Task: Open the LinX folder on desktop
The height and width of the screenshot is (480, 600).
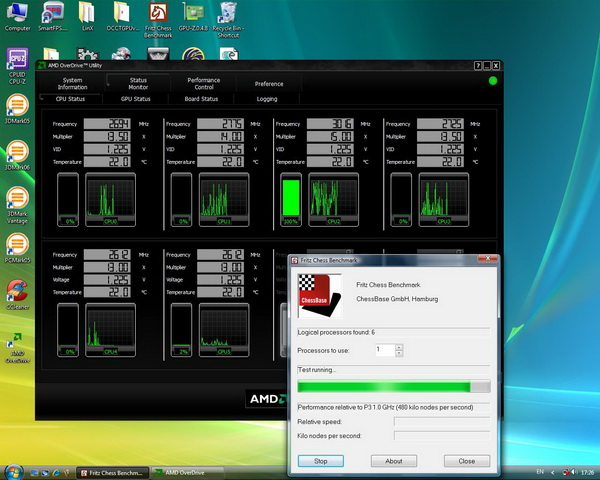Action: click(87, 14)
